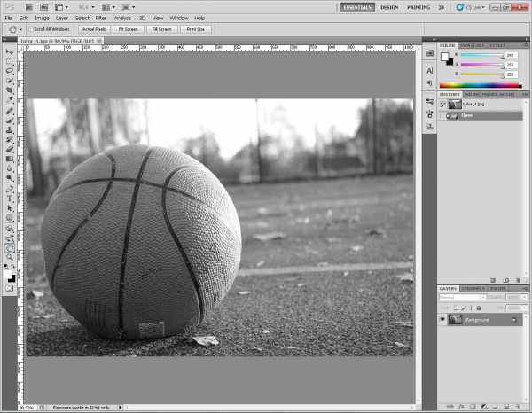This screenshot has width=532, height=413.
Task: Open the Layer menu
Action: coord(62,18)
